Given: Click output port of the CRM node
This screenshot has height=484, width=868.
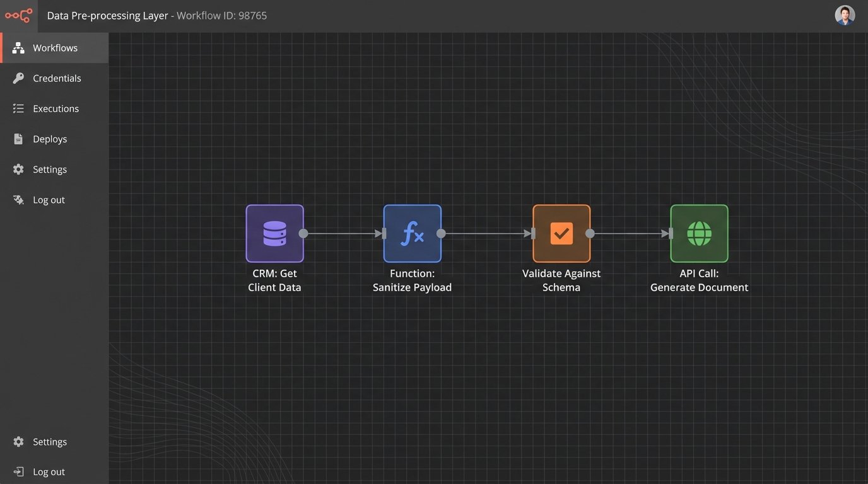Looking at the screenshot, I should coord(303,233).
